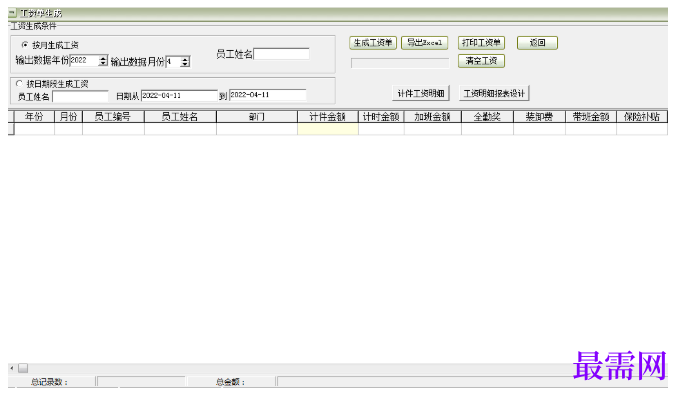Image resolution: width=685 pixels, height=397 pixels.
Task: Click the highlighted cell under 计件金额
Action: [328, 129]
